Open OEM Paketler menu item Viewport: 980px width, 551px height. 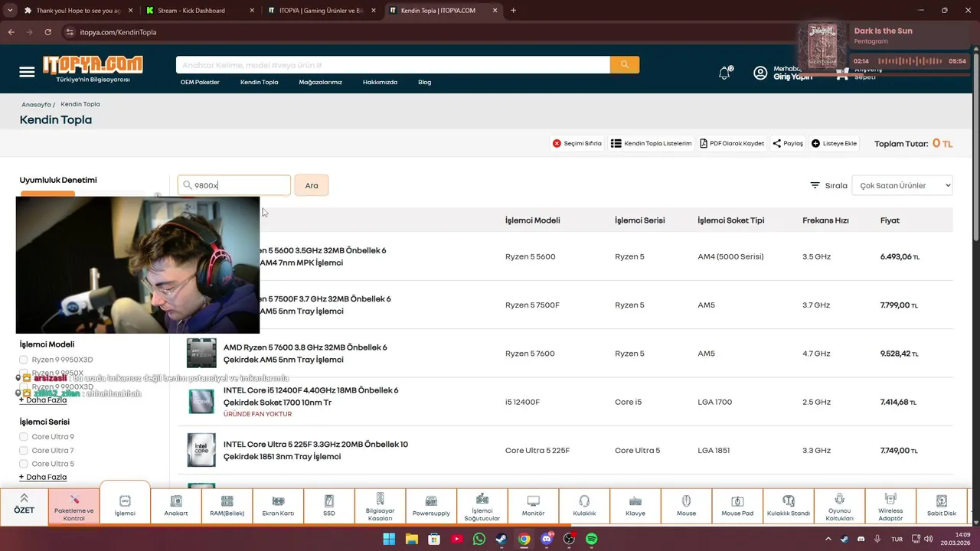pos(200,82)
